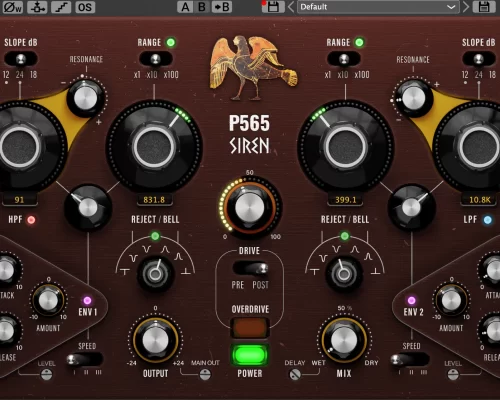Toggle the right REJECT / BELL green LED
This screenshot has width=500, height=400.
pos(345,236)
